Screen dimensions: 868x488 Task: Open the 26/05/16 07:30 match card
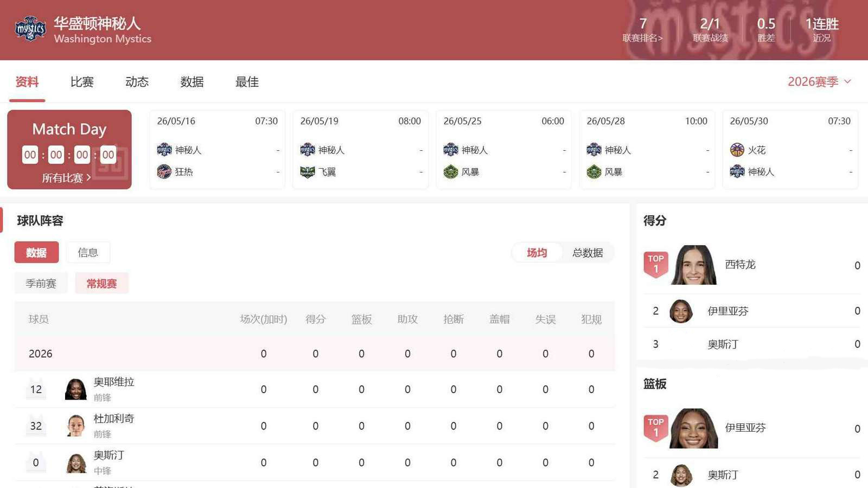(218, 149)
